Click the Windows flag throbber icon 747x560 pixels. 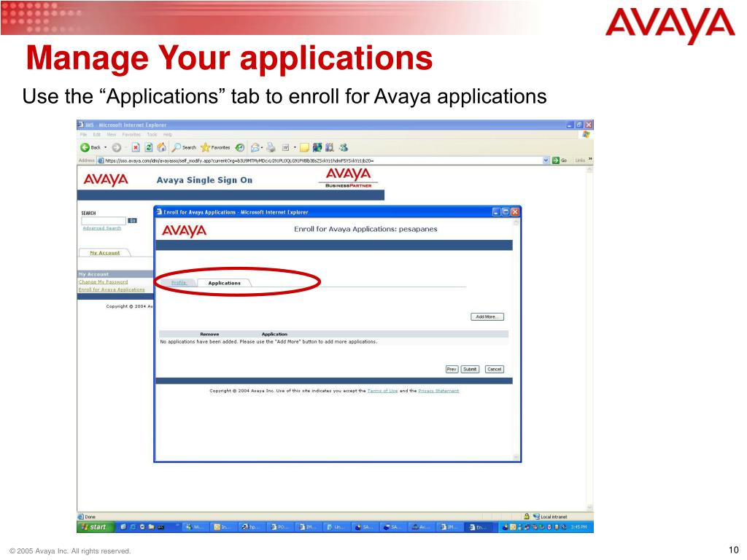point(586,135)
